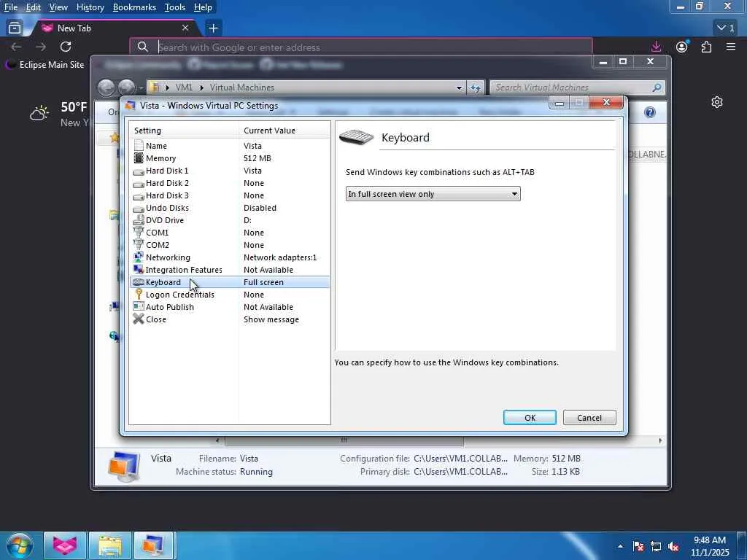This screenshot has height=560, width=747.
Task: Click the Memory chip icon
Action: pyautogui.click(x=139, y=158)
